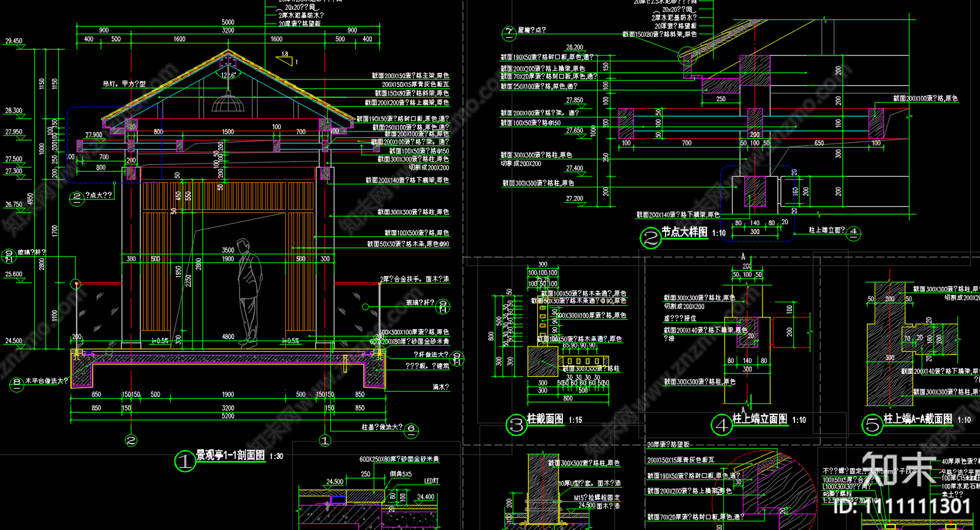Click the number bubble 3 beside 柱截面图

point(516,425)
